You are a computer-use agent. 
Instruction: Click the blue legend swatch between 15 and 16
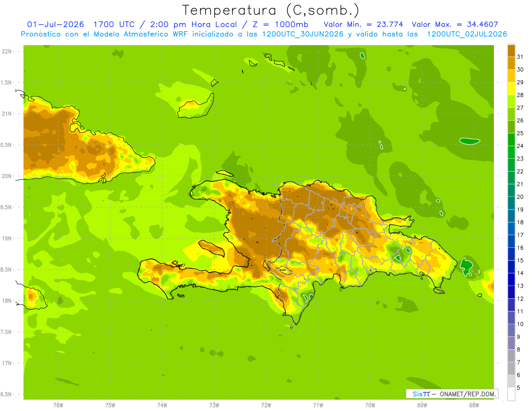(511, 254)
